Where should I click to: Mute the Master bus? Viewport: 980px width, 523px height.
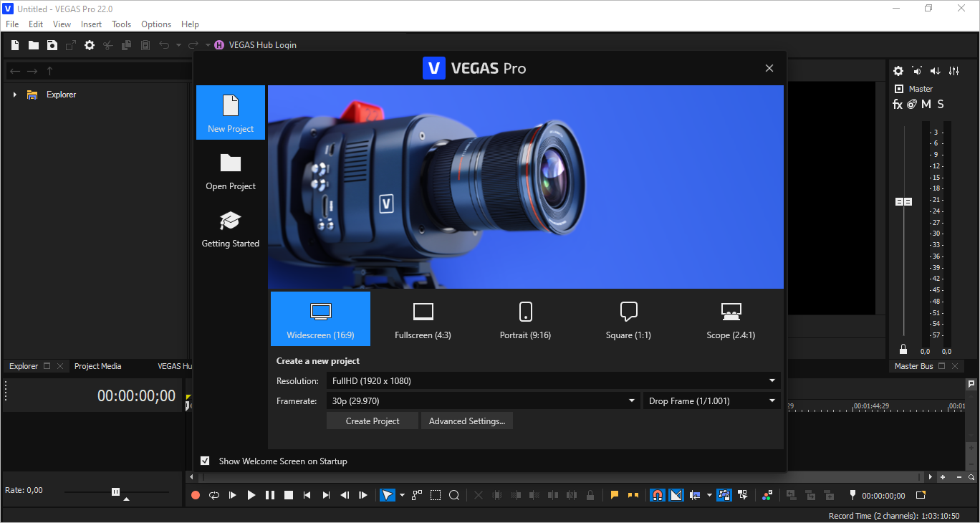click(x=926, y=105)
